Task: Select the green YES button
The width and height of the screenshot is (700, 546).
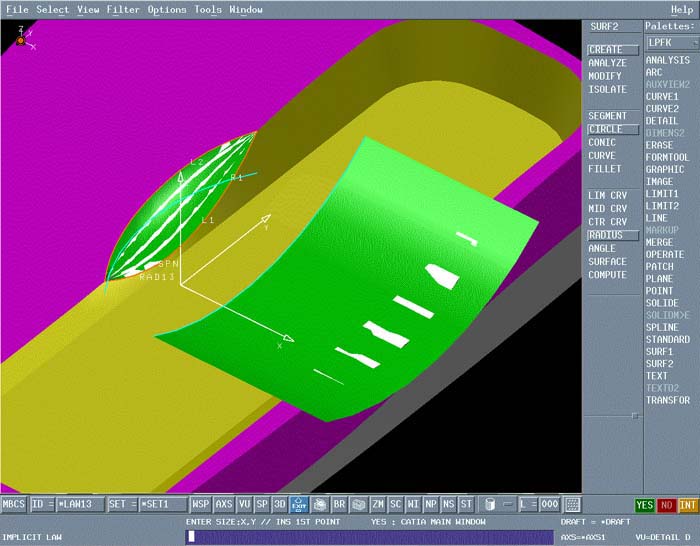Action: click(645, 505)
